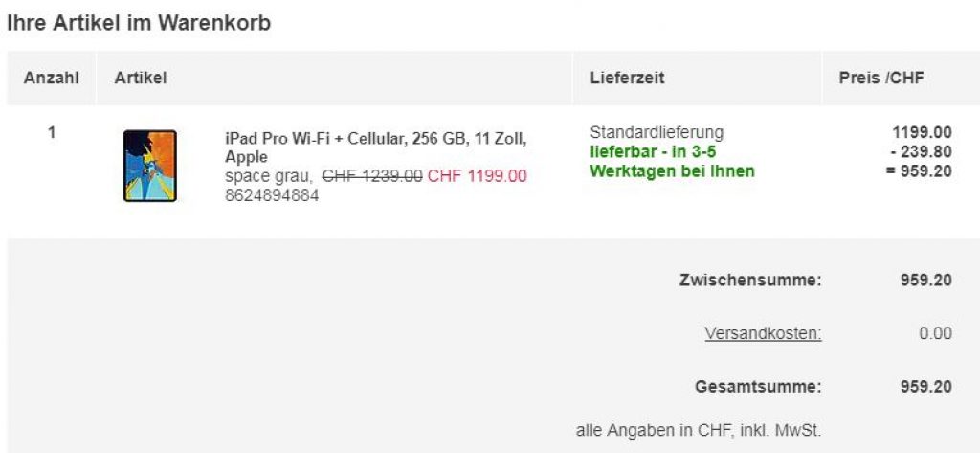Click the total amount next to Gesamtsumme
980x453 pixels.
[925, 387]
